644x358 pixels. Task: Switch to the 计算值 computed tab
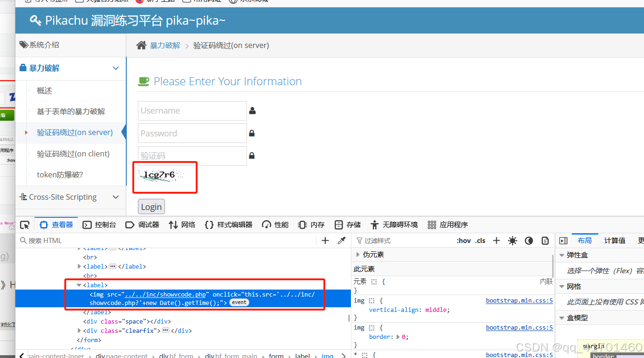tap(615, 241)
